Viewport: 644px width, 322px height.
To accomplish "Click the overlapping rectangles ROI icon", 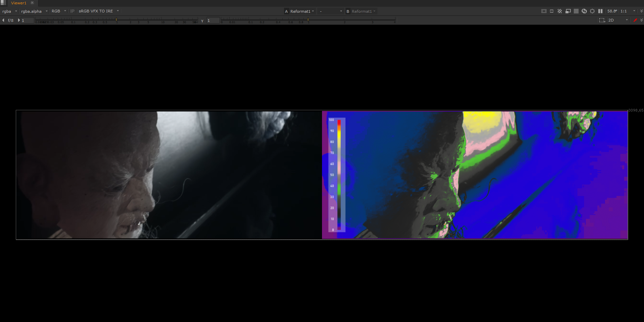I will point(568,11).
